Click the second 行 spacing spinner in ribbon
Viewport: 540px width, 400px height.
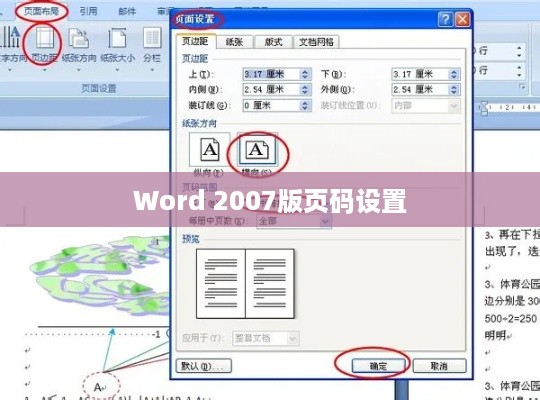[519, 71]
